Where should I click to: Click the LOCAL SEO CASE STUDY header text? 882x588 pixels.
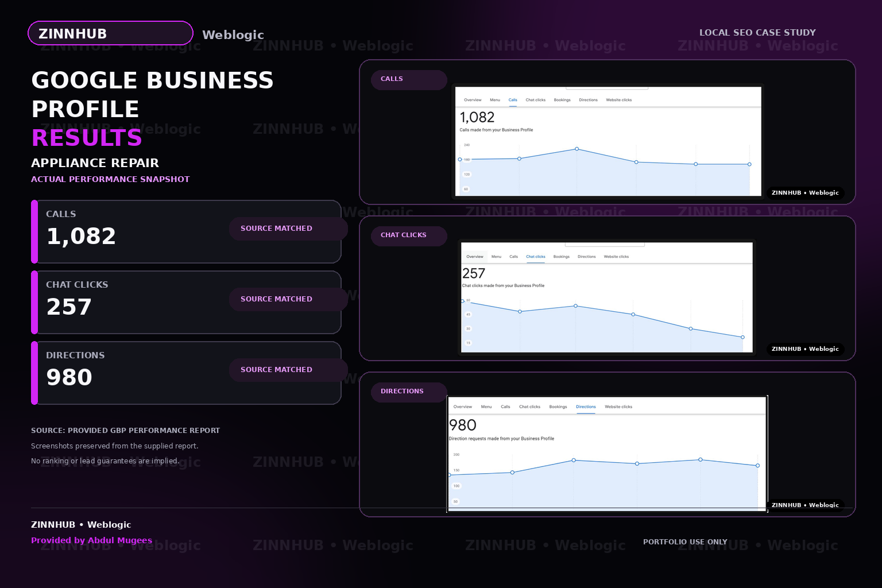coord(757,33)
